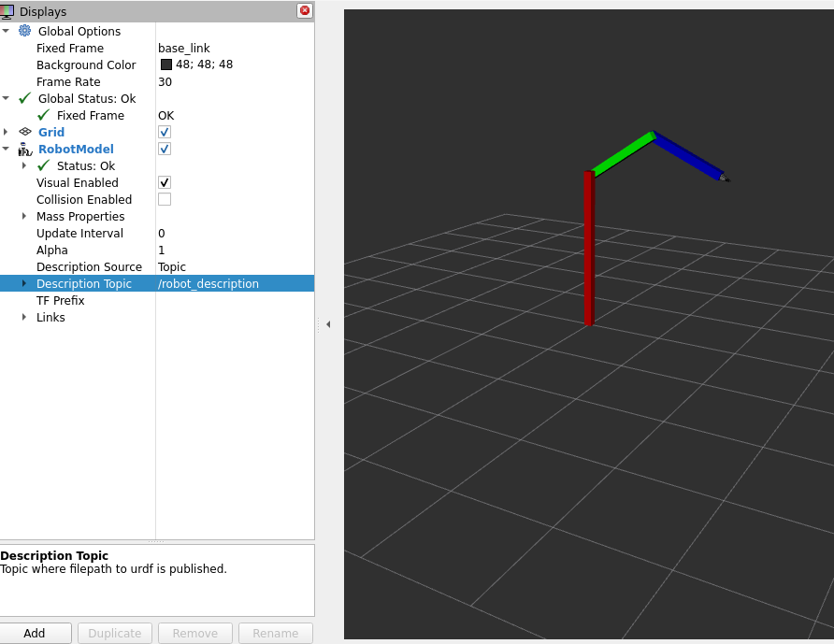The width and height of the screenshot is (834, 644).
Task: Click the Add display button
Action: [x=36, y=633]
